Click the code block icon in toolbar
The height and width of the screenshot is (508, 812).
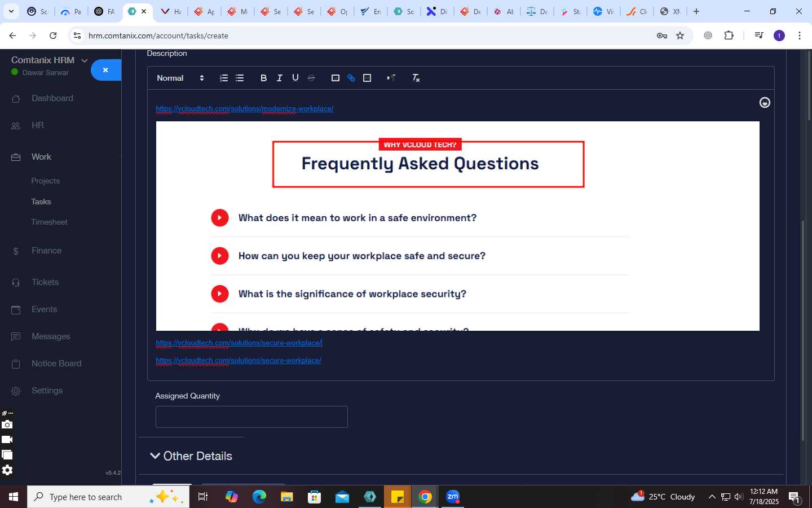click(367, 78)
